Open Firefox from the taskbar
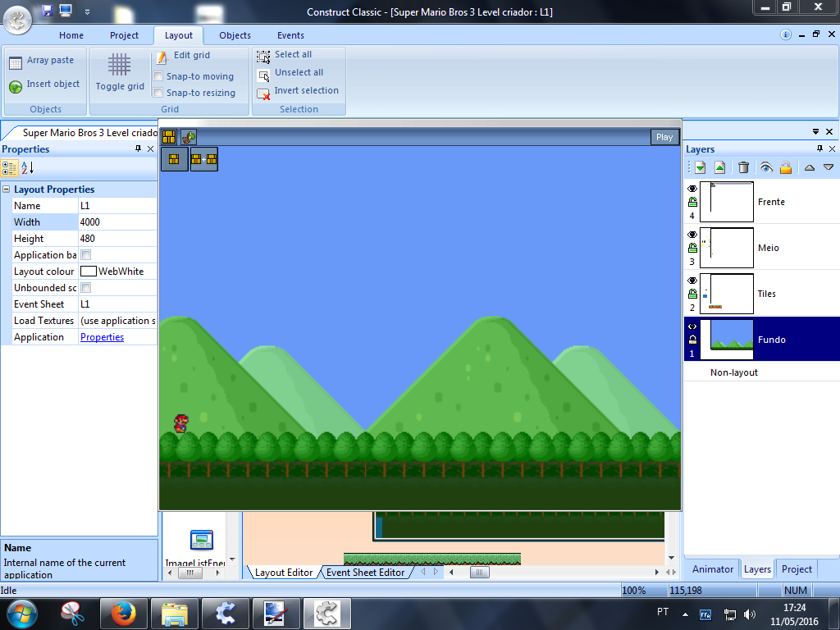This screenshot has height=630, width=840. click(123, 614)
